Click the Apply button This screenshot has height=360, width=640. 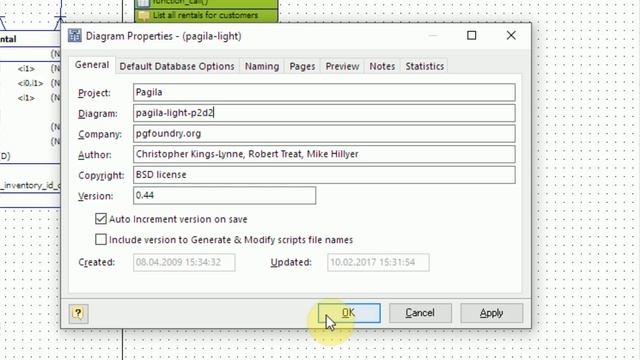pyautogui.click(x=491, y=313)
